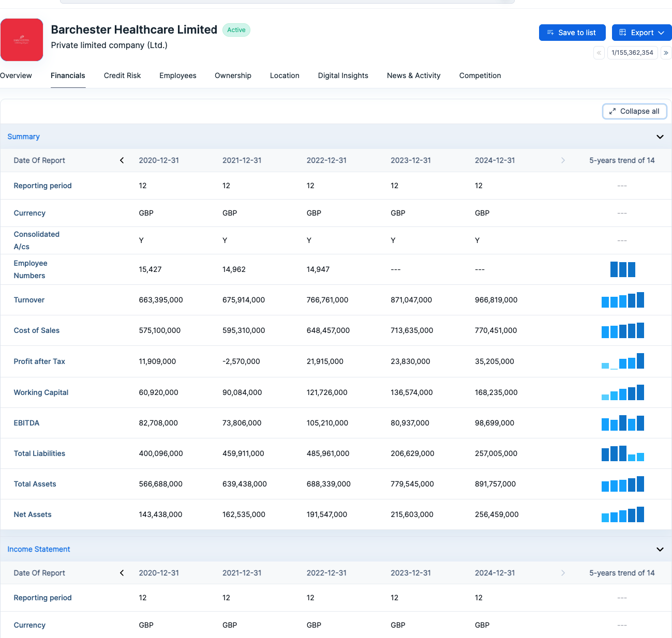Open the Export dropdown
672x638 pixels.
tap(641, 33)
